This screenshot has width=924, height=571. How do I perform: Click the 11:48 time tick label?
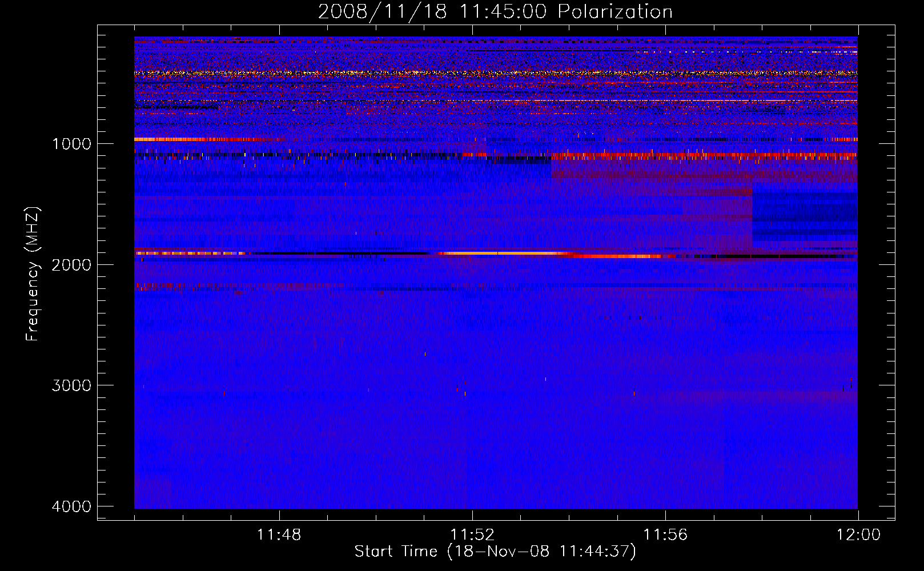[x=279, y=535]
